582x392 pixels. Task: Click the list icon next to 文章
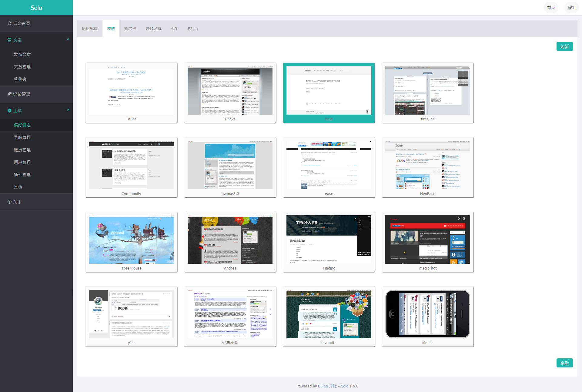tap(9, 40)
